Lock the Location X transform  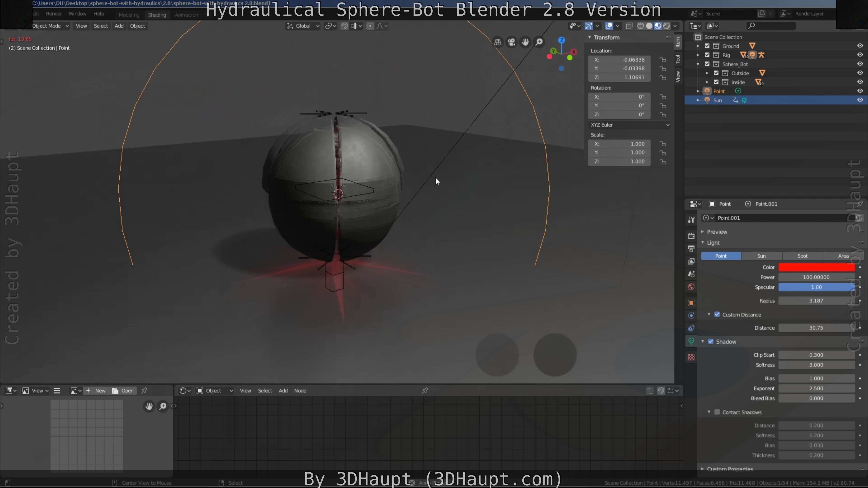coord(663,60)
